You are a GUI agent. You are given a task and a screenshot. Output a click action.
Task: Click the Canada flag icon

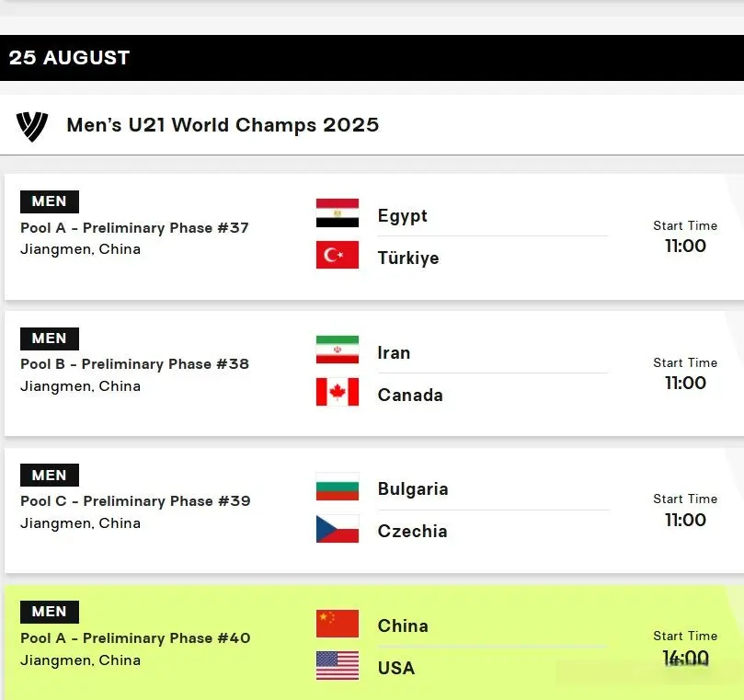tap(338, 392)
